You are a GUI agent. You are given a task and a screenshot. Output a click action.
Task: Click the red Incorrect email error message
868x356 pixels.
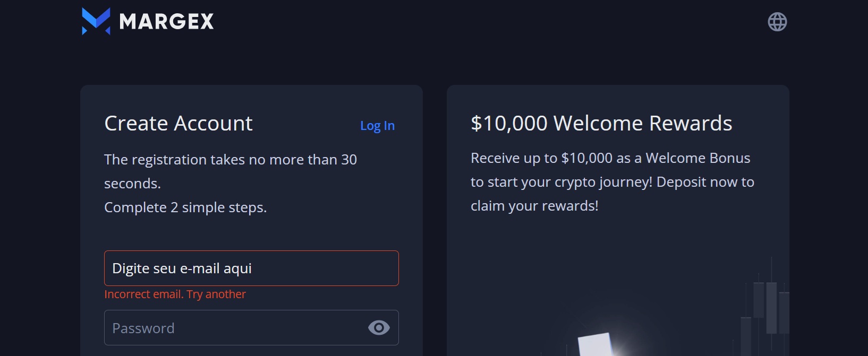click(x=175, y=294)
